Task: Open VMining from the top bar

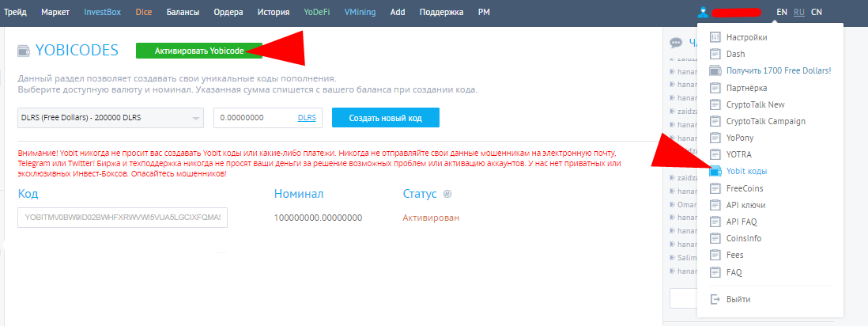Action: [360, 12]
